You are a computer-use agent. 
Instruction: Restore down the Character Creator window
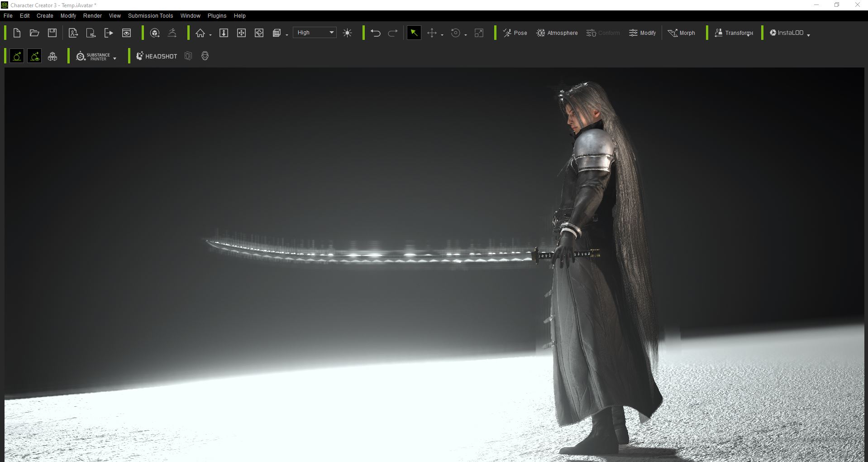837,5
